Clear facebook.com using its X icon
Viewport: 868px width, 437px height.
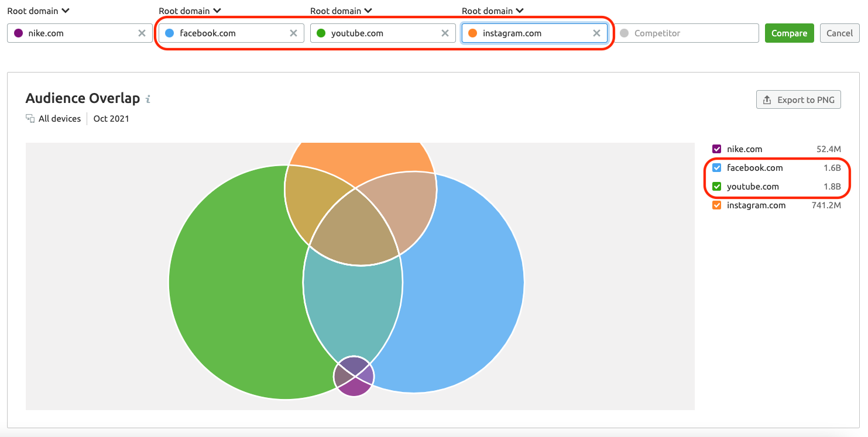click(x=293, y=33)
